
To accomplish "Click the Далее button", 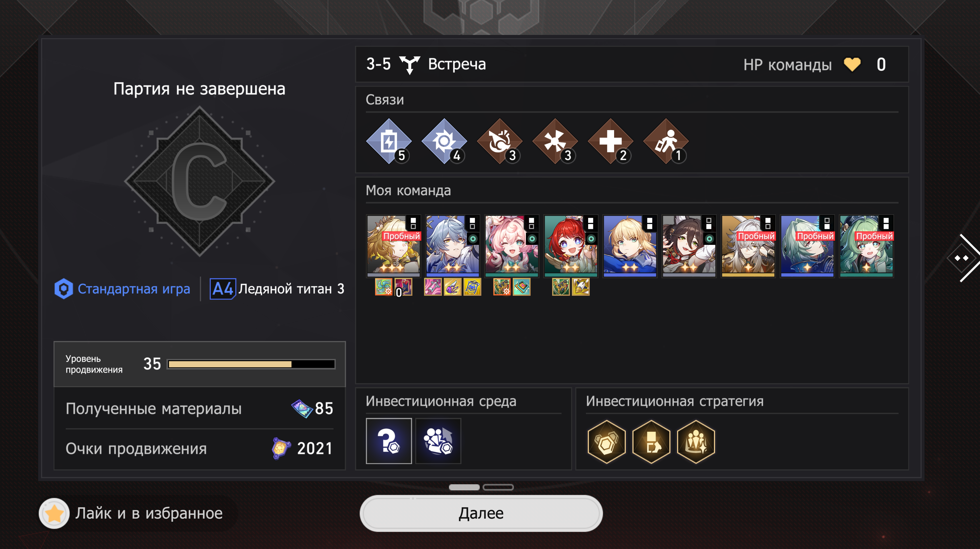I will 481,514.
